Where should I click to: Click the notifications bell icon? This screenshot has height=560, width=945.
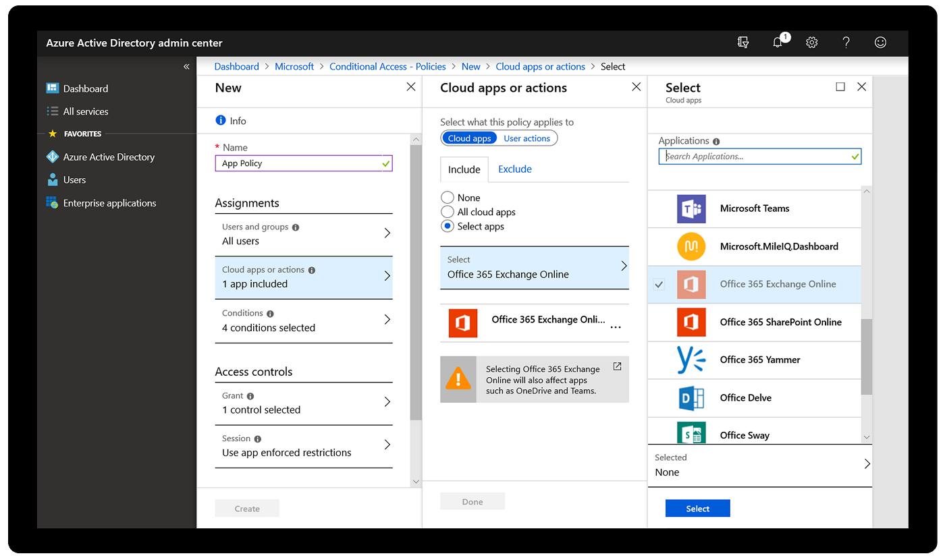pyautogui.click(x=778, y=42)
